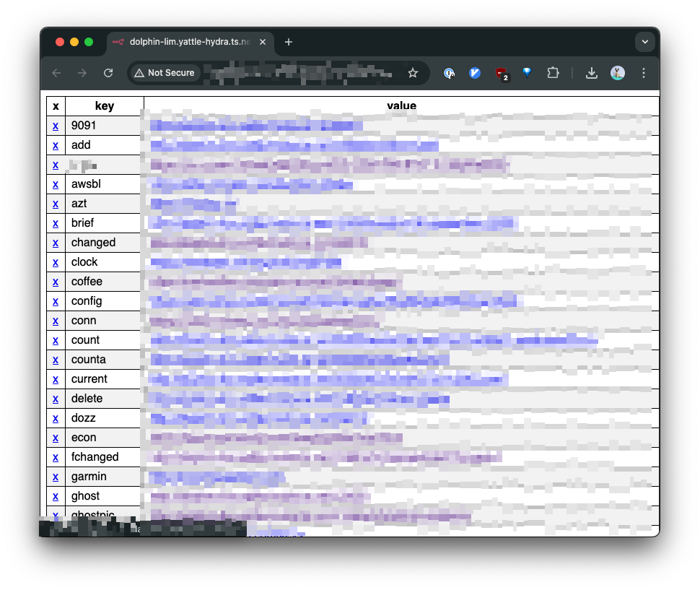Reload the current page
This screenshot has height=590, width=700.
tap(108, 73)
